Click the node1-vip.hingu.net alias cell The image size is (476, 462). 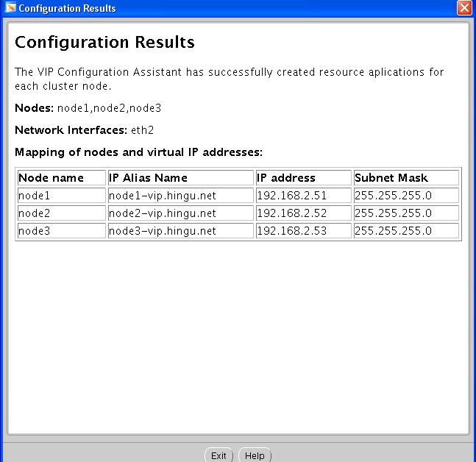tap(180, 195)
